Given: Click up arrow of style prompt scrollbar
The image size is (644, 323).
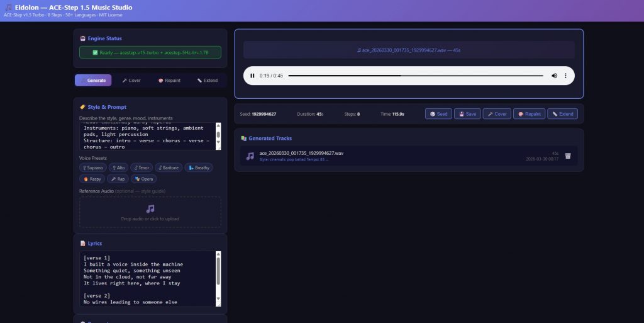Looking at the screenshot, I should 218,125.
